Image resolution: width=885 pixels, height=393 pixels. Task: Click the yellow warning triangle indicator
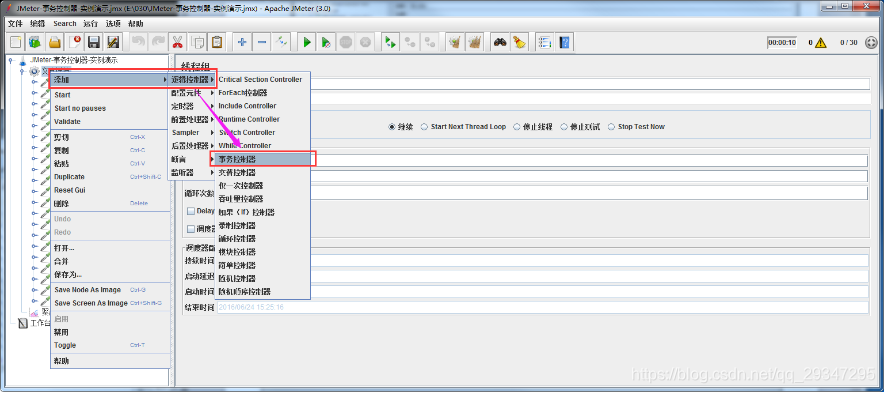click(820, 42)
